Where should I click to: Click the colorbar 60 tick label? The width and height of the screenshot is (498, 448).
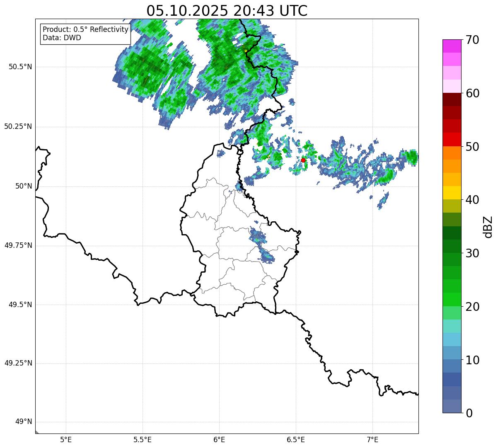pyautogui.click(x=472, y=93)
